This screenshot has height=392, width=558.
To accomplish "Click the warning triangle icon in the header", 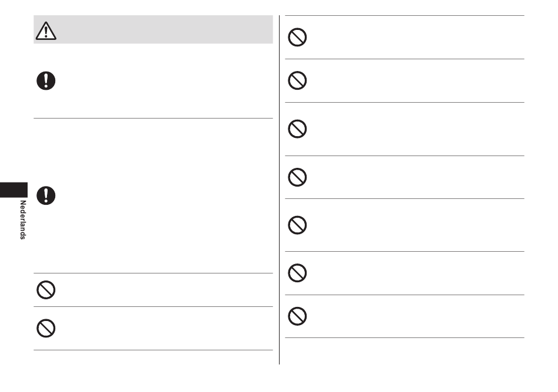I will (x=46, y=30).
